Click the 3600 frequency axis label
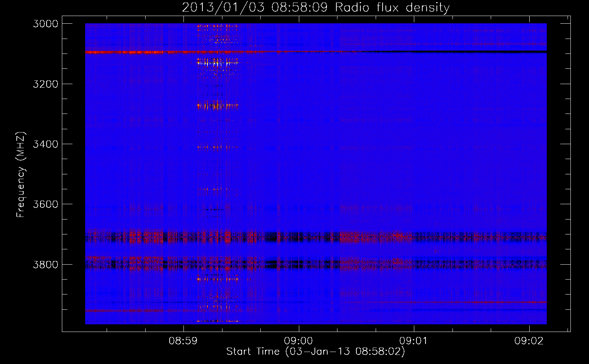The height and width of the screenshot is (364, 589). pos(46,204)
